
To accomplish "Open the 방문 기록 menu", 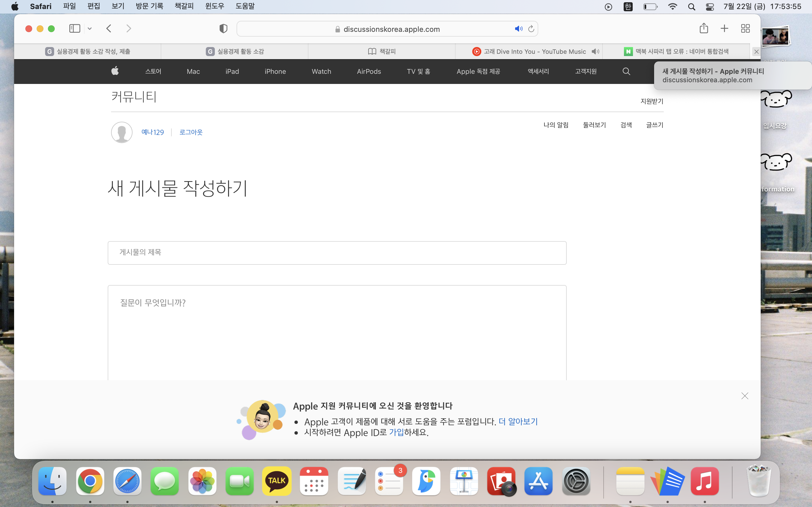I will 149,6.
